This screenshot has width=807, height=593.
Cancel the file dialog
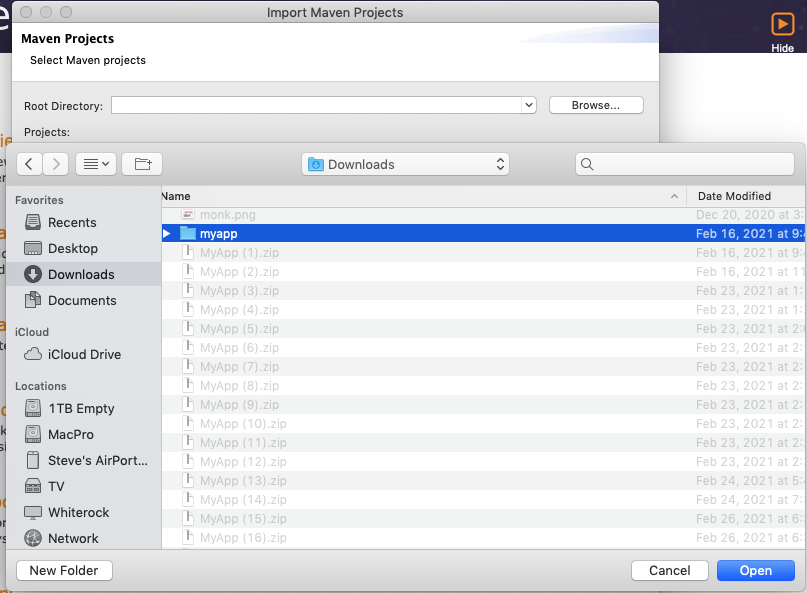click(x=669, y=570)
